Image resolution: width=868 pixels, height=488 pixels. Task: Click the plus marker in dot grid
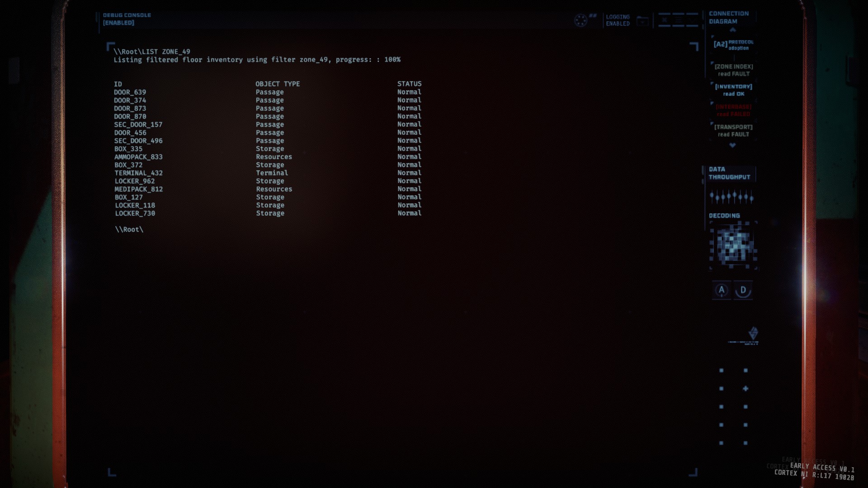(745, 389)
